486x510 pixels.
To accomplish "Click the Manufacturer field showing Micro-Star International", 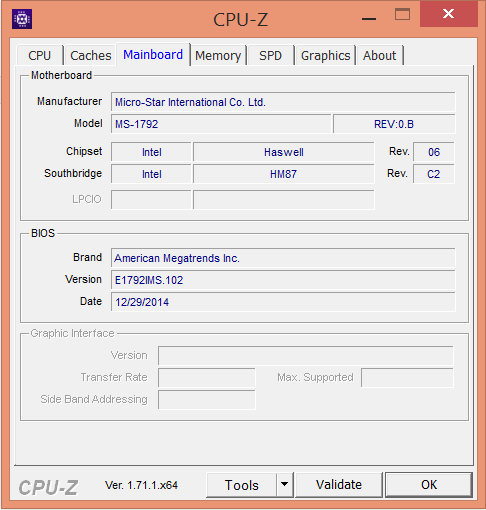I will click(x=283, y=102).
